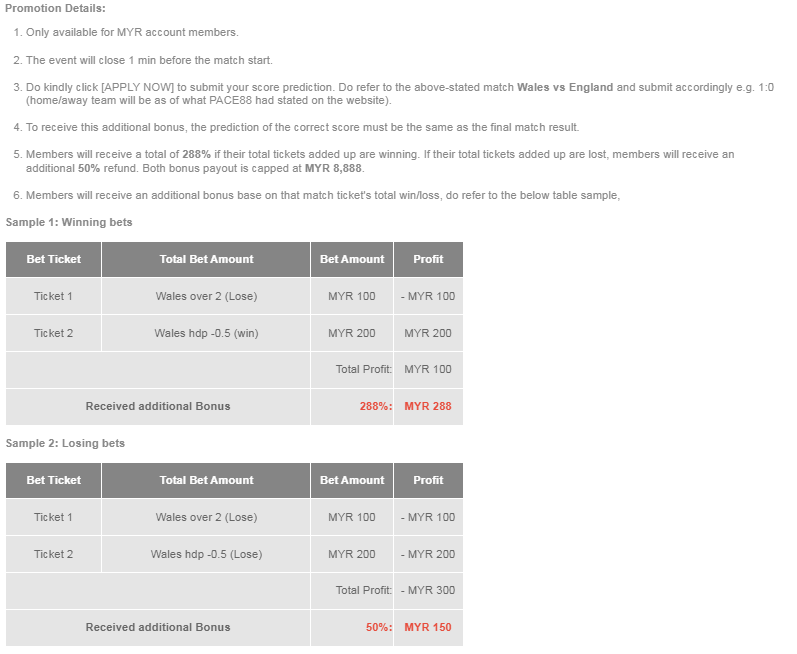Click the red 50% label in Sample 2 table
797x654 pixels.
tap(378, 628)
